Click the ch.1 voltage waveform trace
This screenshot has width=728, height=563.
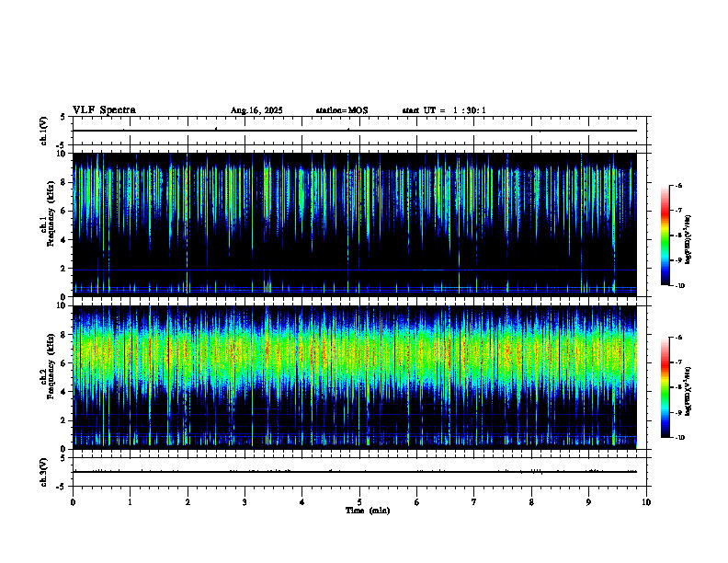(355, 131)
